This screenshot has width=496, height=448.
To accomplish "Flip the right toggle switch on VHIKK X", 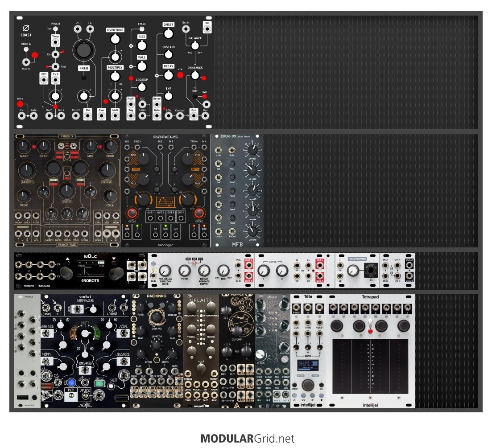I will tap(74, 146).
